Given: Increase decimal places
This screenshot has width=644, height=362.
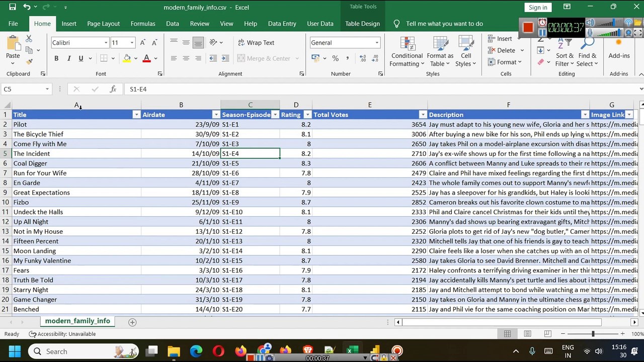Looking at the screenshot, I should (362, 58).
